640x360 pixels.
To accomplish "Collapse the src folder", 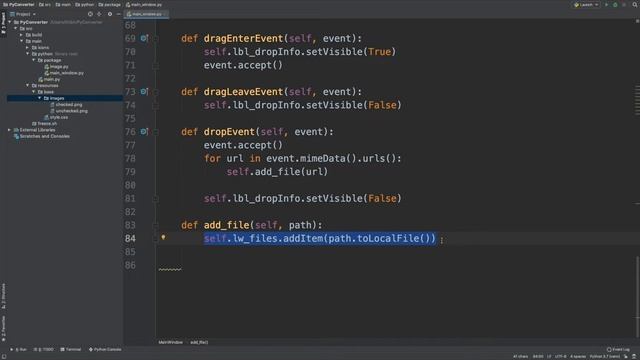I will point(16,29).
